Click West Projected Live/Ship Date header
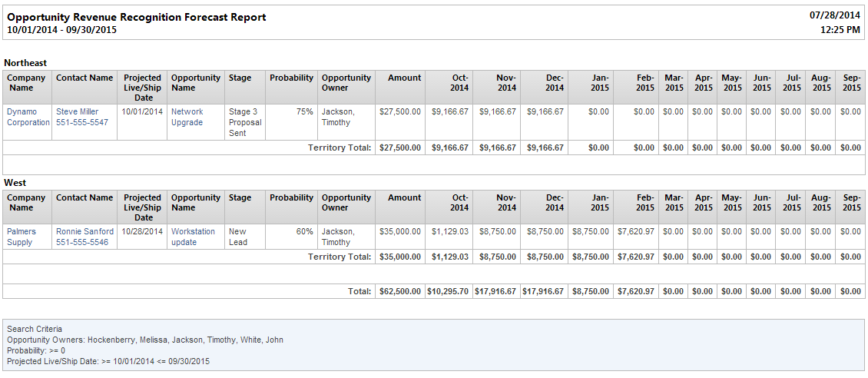The image size is (868, 378). (x=142, y=207)
